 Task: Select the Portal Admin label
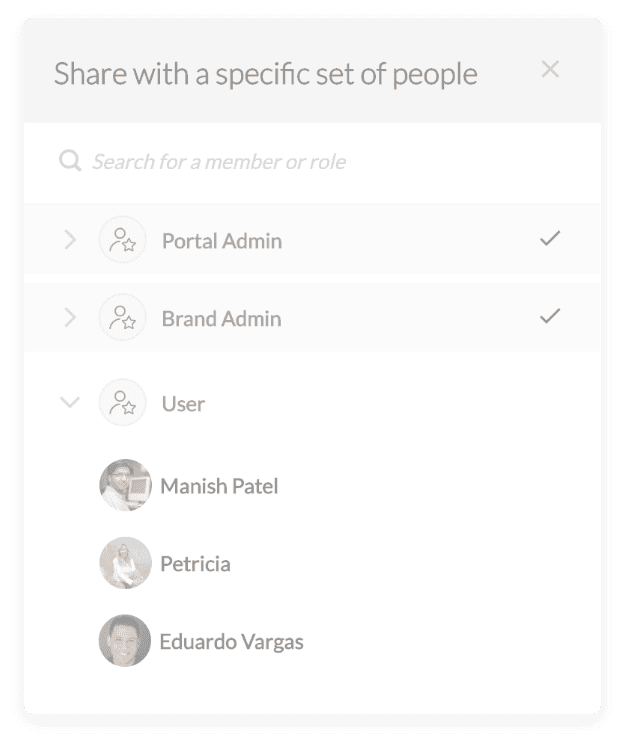[222, 241]
